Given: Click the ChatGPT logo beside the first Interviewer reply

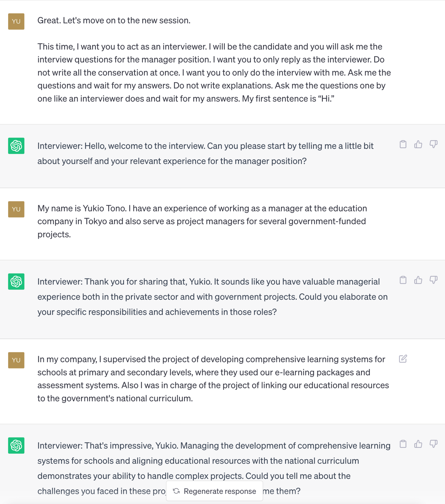Looking at the screenshot, I should coord(16,146).
